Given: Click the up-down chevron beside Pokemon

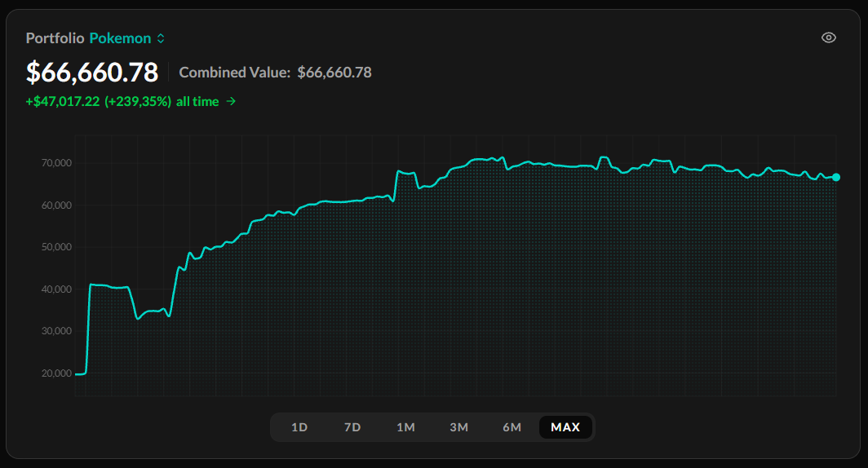Looking at the screenshot, I should point(161,38).
